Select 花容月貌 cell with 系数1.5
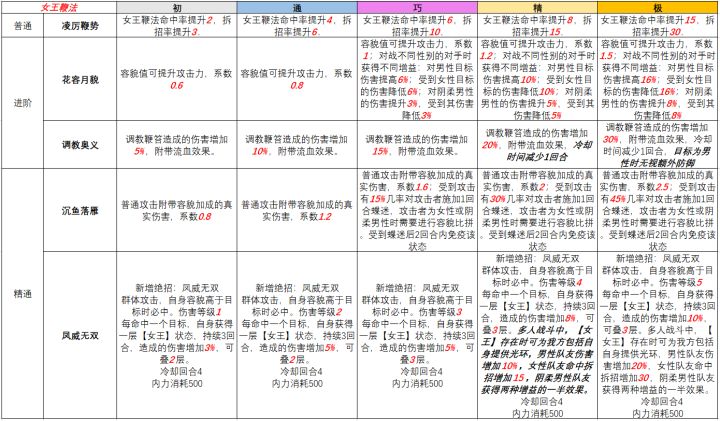Screen dimensions: 720x421 [x=658, y=79]
